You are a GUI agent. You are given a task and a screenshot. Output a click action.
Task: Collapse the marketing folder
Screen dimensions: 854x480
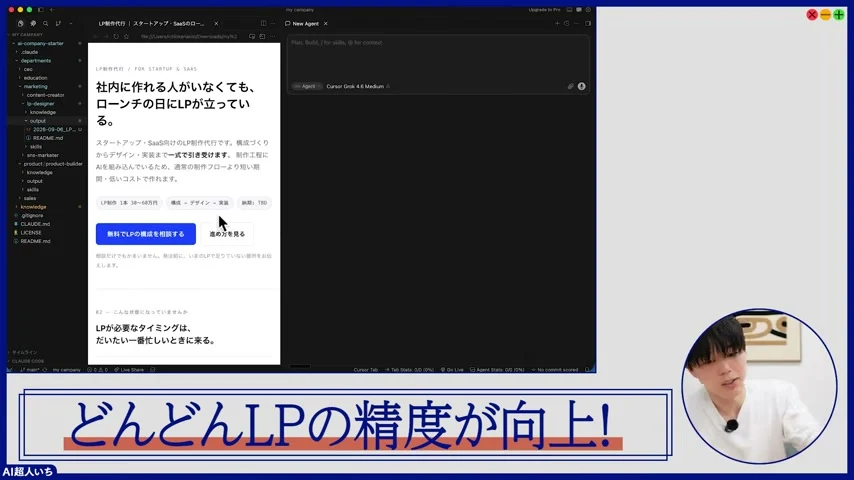(x=35, y=86)
